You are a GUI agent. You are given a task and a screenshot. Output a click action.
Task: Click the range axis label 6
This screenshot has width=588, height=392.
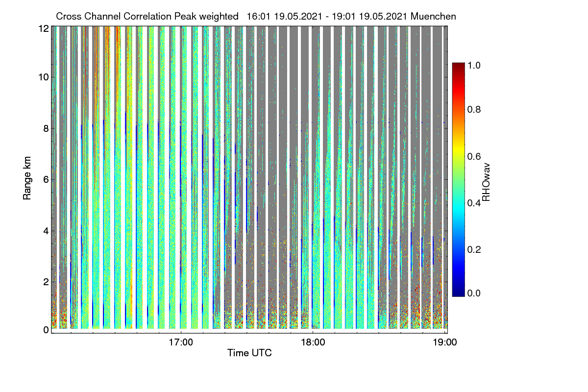46,179
